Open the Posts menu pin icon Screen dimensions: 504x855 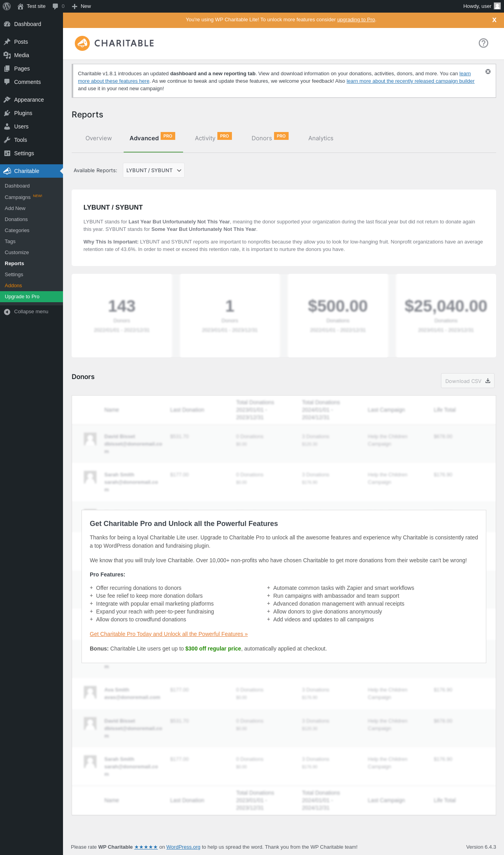click(7, 42)
